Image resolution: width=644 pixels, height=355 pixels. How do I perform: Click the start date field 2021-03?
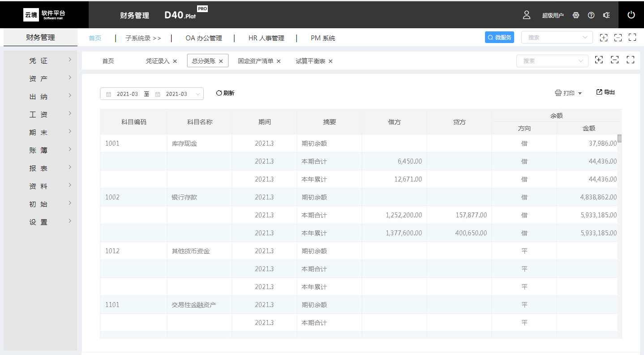point(127,94)
